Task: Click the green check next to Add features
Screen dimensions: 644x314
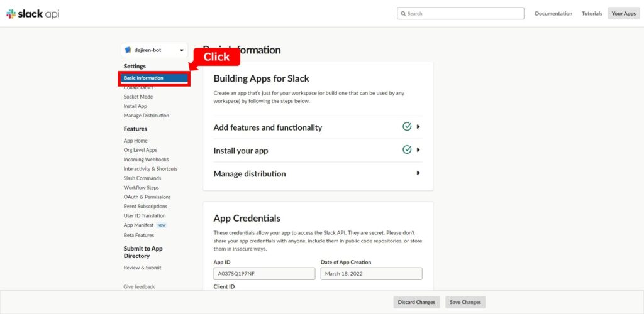Action: point(407,127)
